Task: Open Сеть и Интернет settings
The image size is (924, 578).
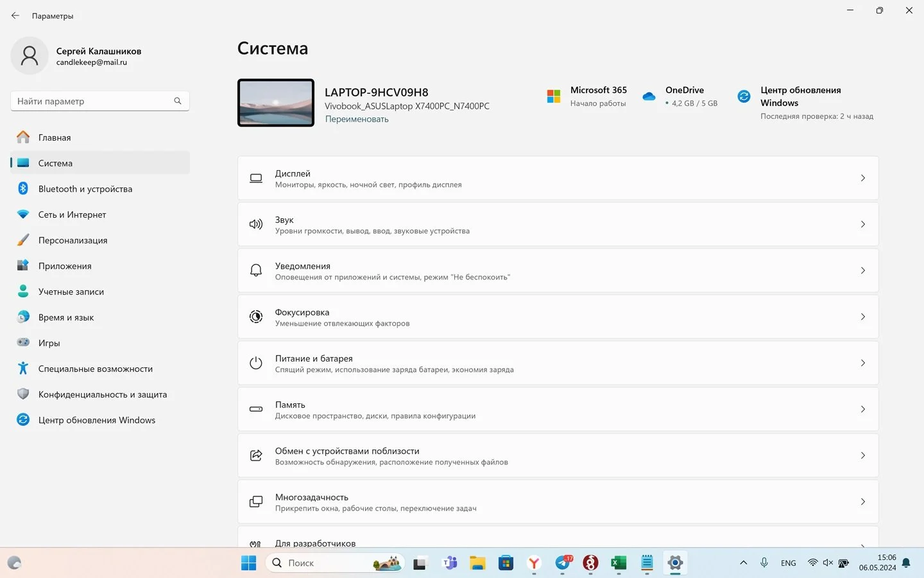Action: pos(99,215)
